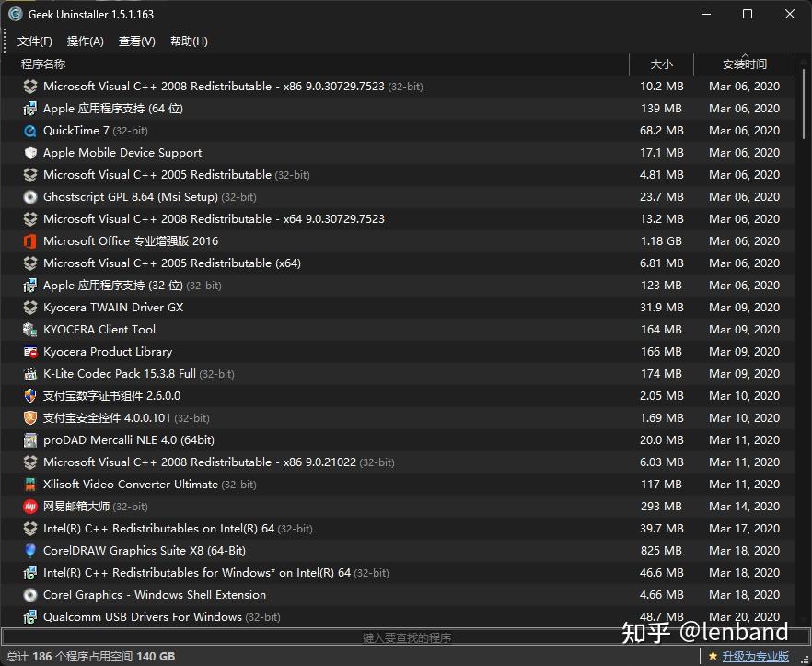Click the Intel C++ Redistributables on Intel 64 icon
The width and height of the screenshot is (812, 666).
30,529
